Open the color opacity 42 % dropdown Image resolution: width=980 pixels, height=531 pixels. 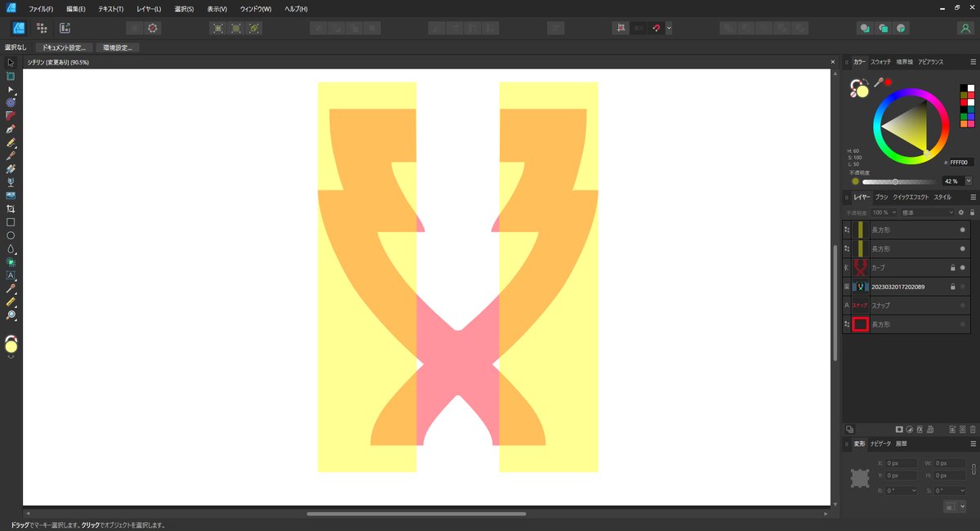(969, 181)
